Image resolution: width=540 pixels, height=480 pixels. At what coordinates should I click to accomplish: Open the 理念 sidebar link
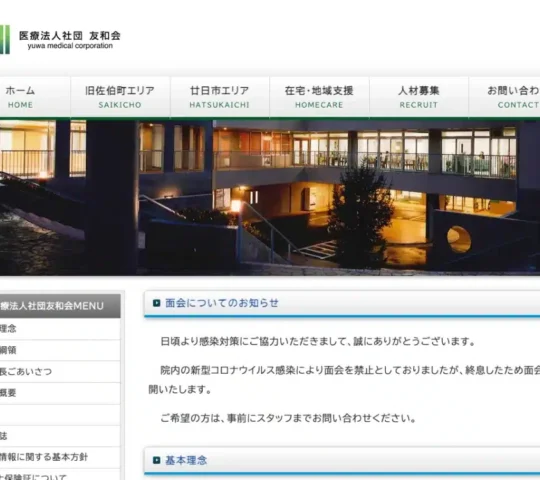pos(60,329)
